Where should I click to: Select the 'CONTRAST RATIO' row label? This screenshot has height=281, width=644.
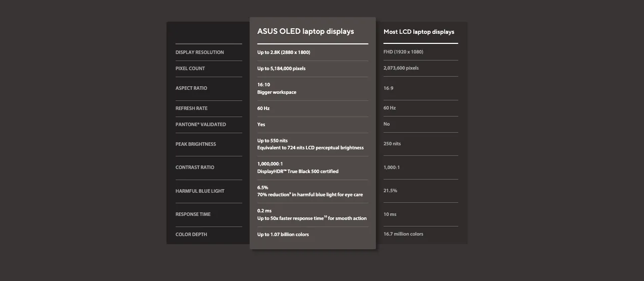coord(195,167)
